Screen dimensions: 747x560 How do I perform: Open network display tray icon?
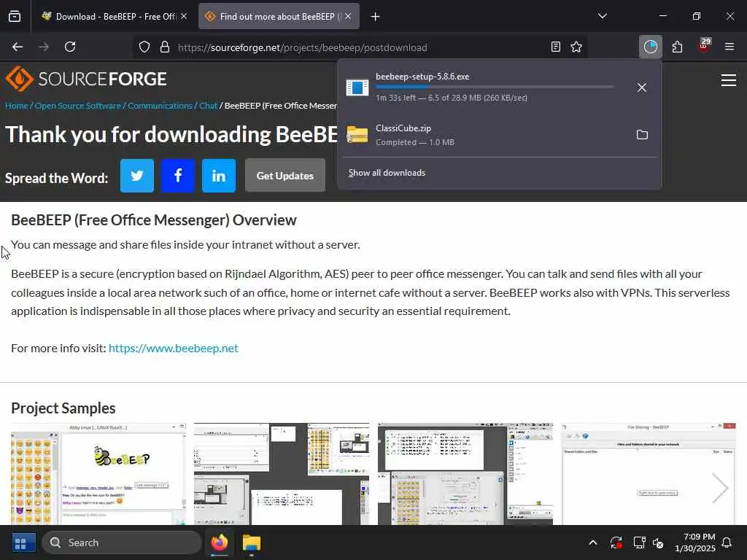point(639,542)
